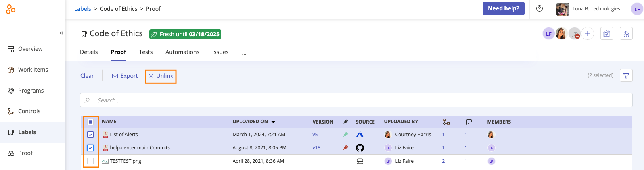
Task: Click the Need help? button
Action: (x=504, y=8)
